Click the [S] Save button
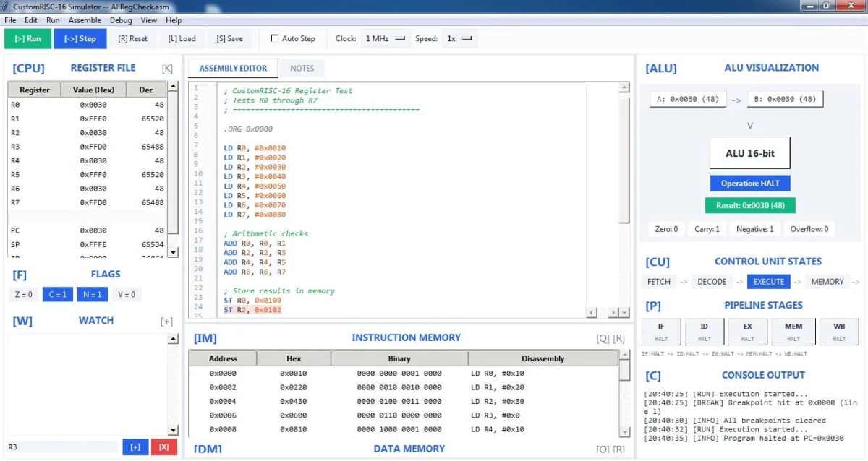Viewport: 868px width, 461px height. point(230,38)
